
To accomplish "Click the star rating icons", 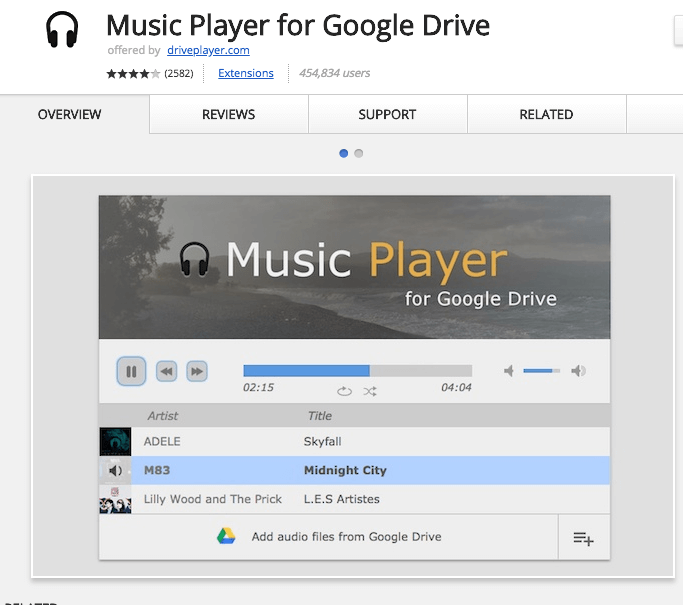I will 133,74.
